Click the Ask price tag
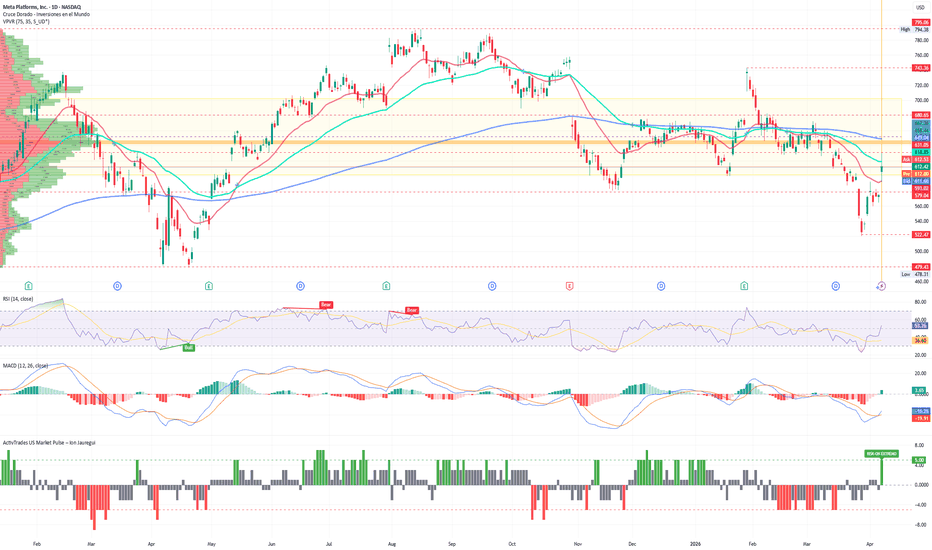Image resolution: width=932 pixels, height=550 pixels. 906,160
